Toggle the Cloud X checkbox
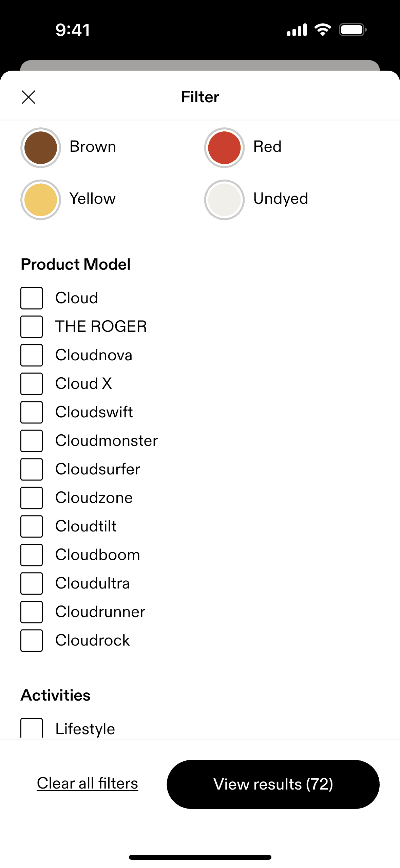400x868 pixels. coord(32,384)
